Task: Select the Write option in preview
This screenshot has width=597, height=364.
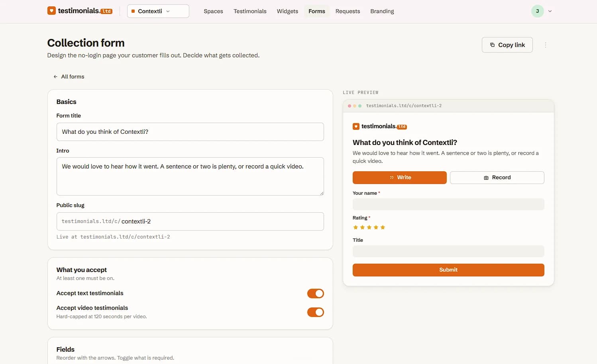Action: 400,178
